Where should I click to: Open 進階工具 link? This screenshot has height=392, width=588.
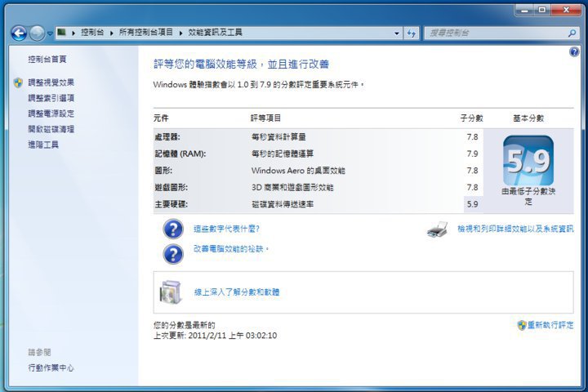coord(43,145)
